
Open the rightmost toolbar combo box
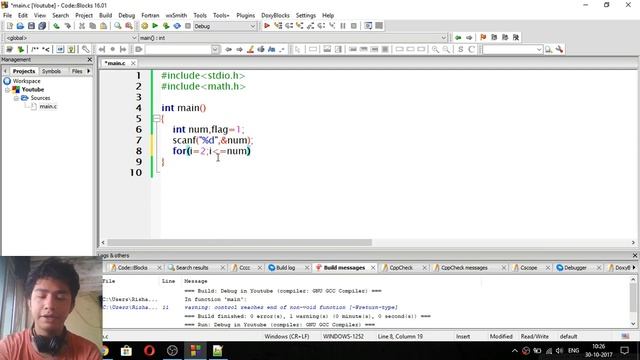pyautogui.click(x=539, y=49)
